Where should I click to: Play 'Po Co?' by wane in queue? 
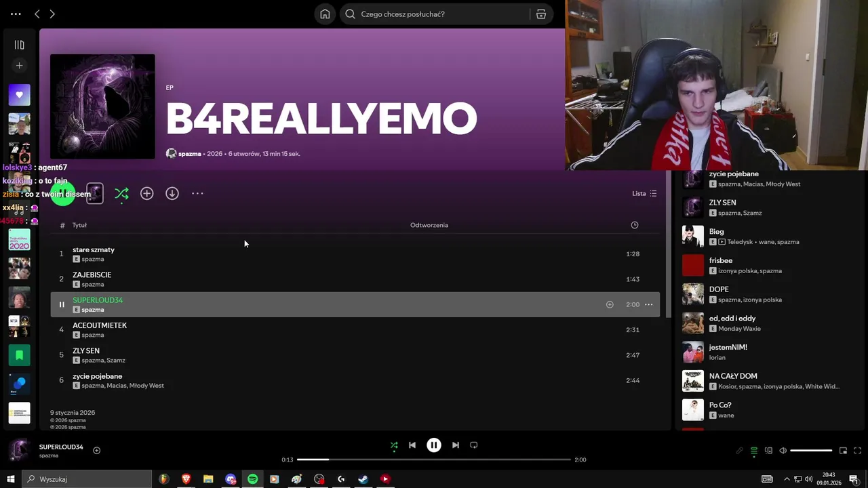[x=692, y=410]
